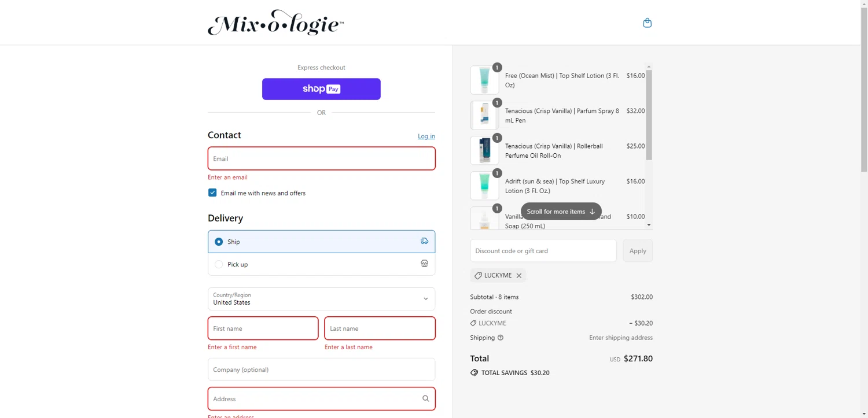
Task: Pay with Shop Pay express checkout
Action: (x=321, y=89)
